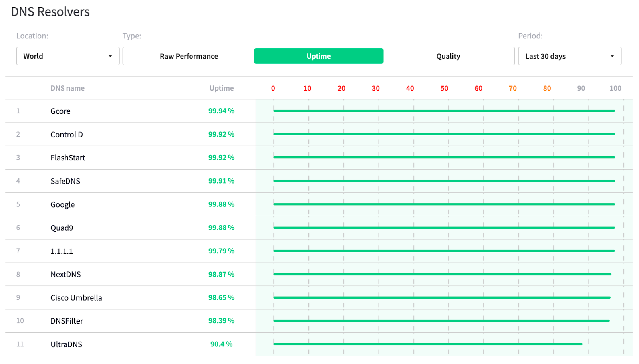This screenshot has height=364, width=639.
Task: Open the Last 30 days period dropdown
Action: (x=570, y=56)
